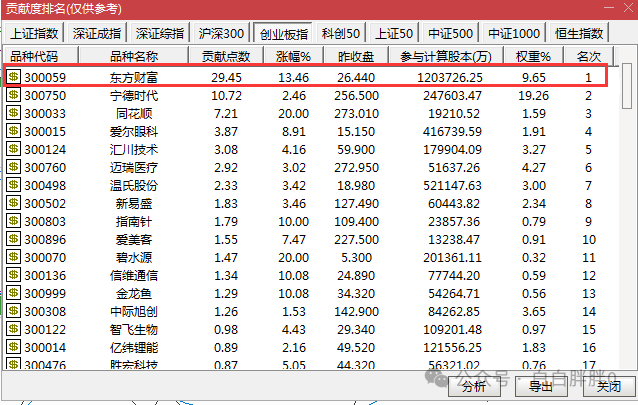This screenshot has width=638, height=405.
Task: Click the stock icon beside 300033
Action: click(13, 113)
